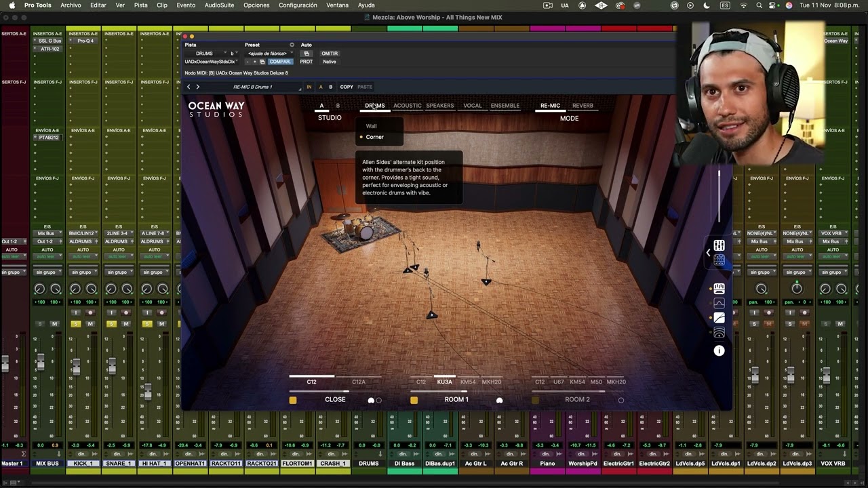The height and width of the screenshot is (488, 868).
Task: Click the OMITIR bypass button
Action: tap(330, 54)
